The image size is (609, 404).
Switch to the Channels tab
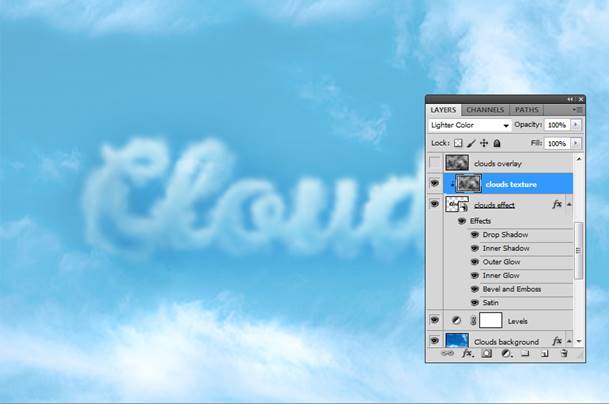pos(485,110)
